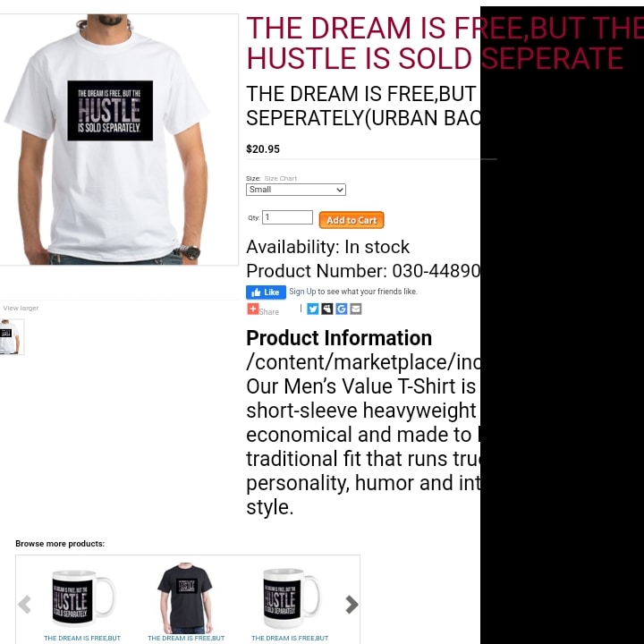Click Sign Up next to the Like button
Image resolution: width=644 pixels, height=644 pixels.
click(302, 292)
